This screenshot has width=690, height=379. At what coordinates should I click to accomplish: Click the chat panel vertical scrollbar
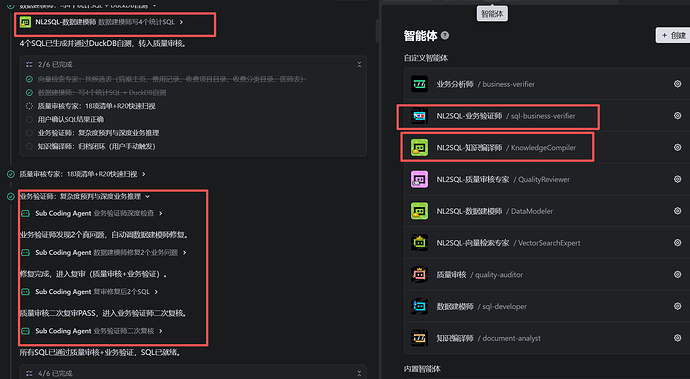[378, 31]
